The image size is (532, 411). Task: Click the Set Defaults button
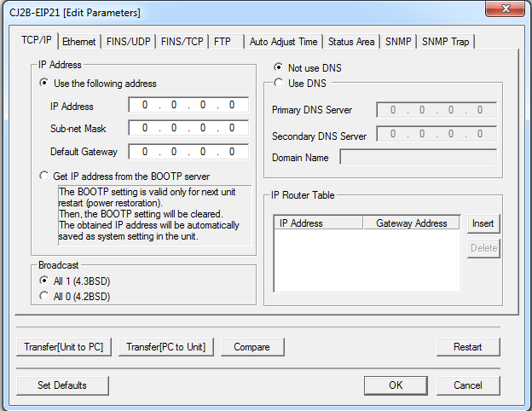tap(62, 385)
